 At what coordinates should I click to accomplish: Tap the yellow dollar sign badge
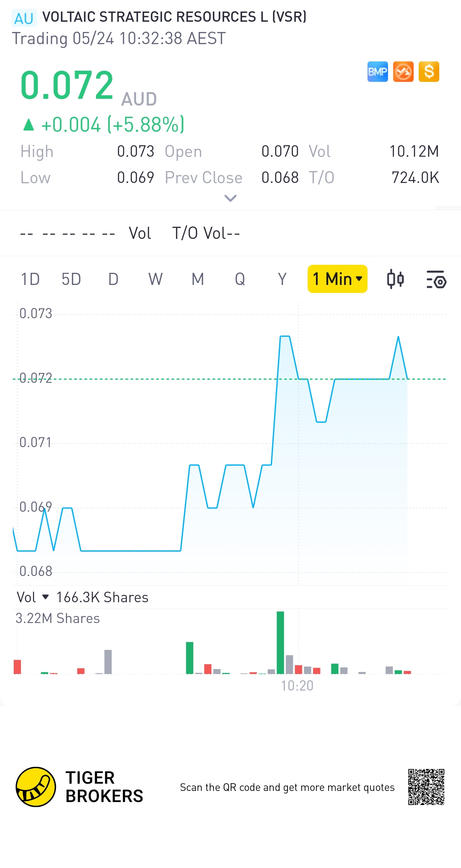click(429, 72)
